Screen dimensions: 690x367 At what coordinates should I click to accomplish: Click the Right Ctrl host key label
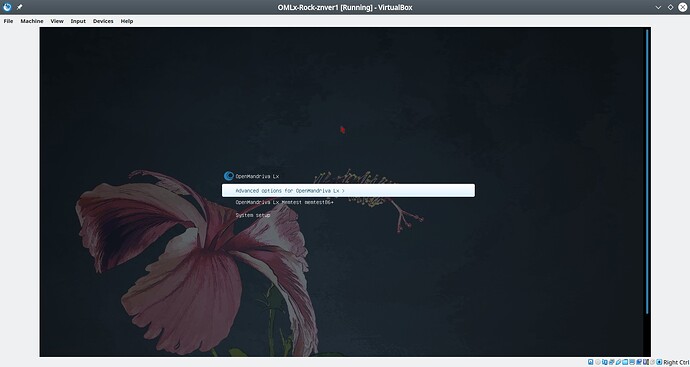[x=676, y=363]
